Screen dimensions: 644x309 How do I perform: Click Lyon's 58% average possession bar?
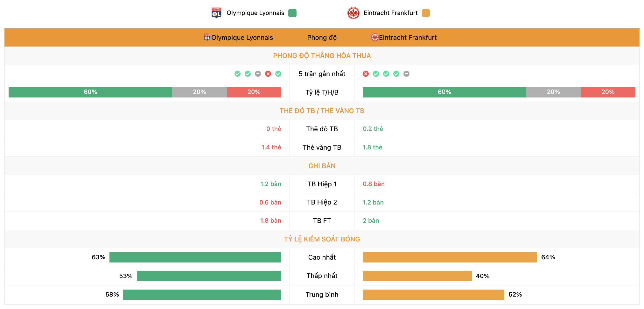coord(202,295)
